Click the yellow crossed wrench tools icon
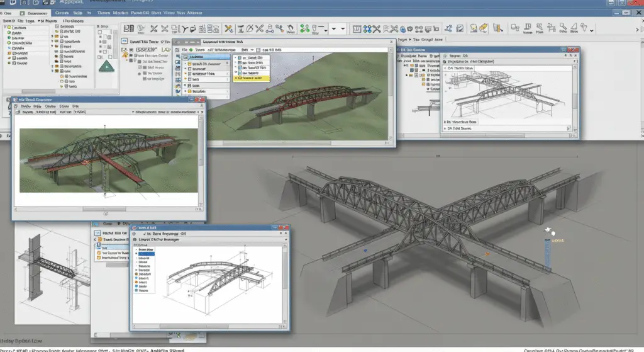Screen dimensions: 644x352 coord(228,28)
